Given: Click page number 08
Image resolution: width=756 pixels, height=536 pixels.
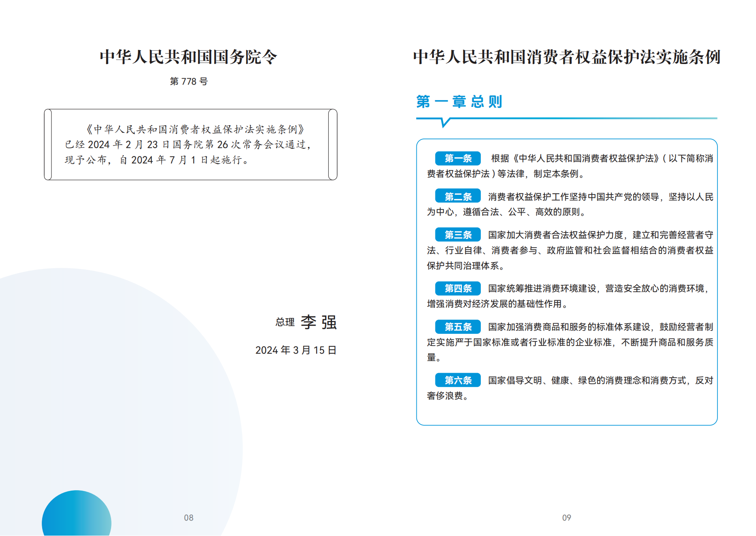Looking at the screenshot, I should coord(188,518).
